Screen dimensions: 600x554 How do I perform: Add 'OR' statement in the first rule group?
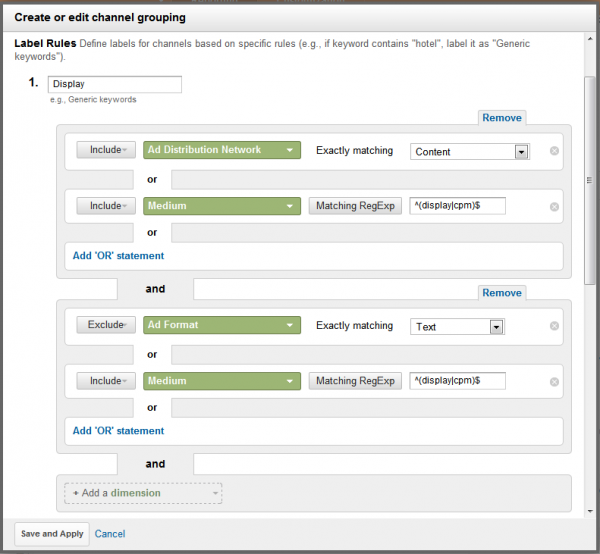tap(118, 256)
